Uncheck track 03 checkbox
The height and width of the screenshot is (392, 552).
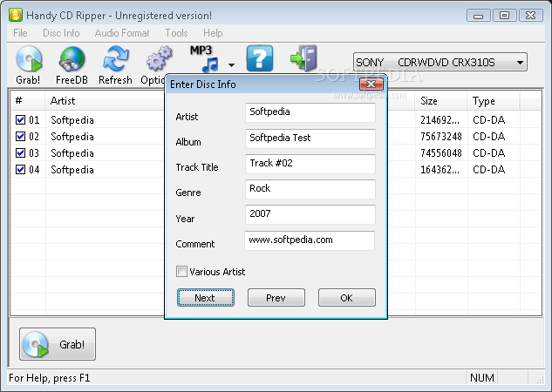click(x=20, y=153)
